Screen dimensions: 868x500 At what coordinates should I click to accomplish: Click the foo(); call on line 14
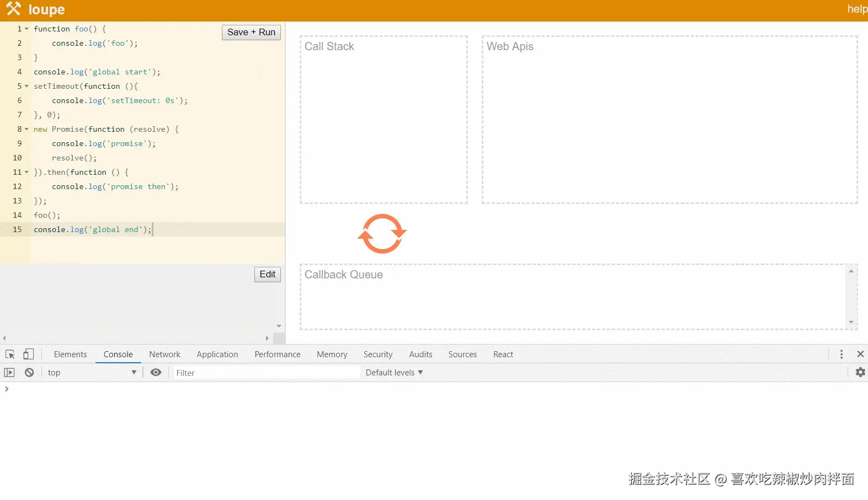tap(47, 215)
